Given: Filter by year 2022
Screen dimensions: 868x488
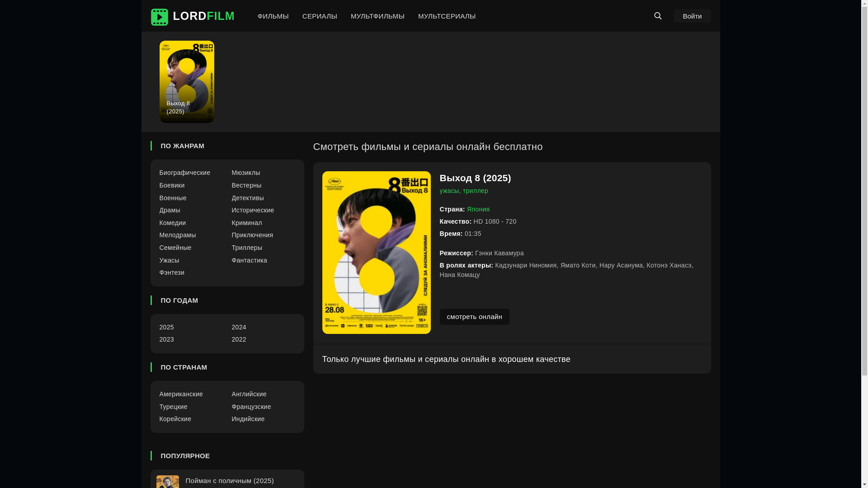Looking at the screenshot, I should point(239,339).
